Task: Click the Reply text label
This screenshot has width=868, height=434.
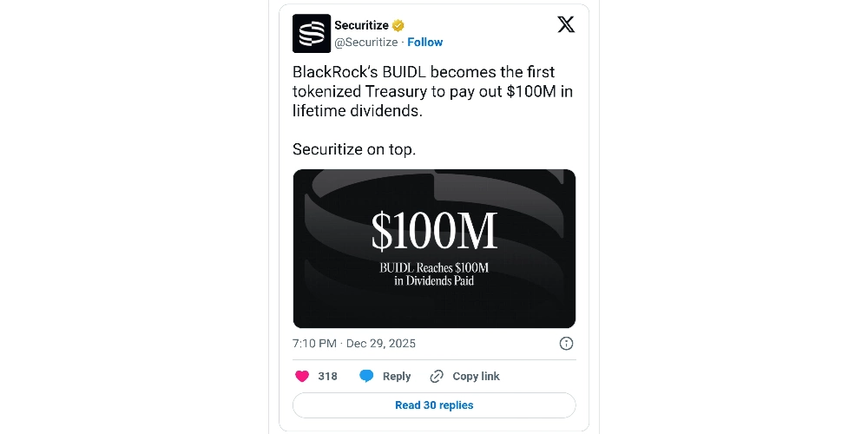Action: (x=397, y=376)
